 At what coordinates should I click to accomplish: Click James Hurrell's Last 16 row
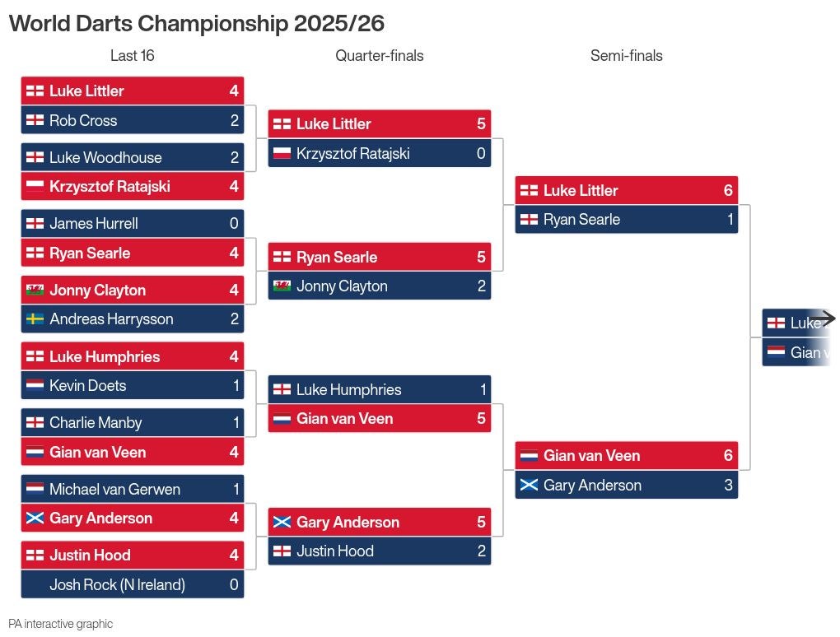(x=132, y=223)
